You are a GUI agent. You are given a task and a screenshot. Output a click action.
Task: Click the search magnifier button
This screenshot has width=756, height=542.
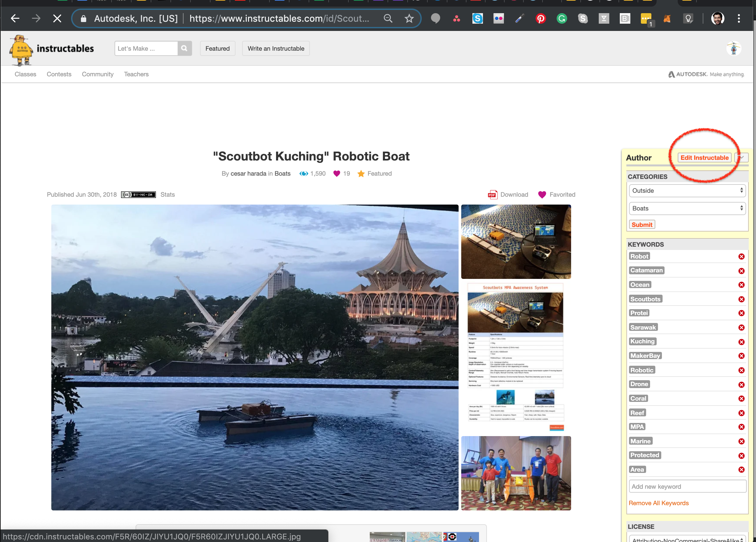[184, 48]
